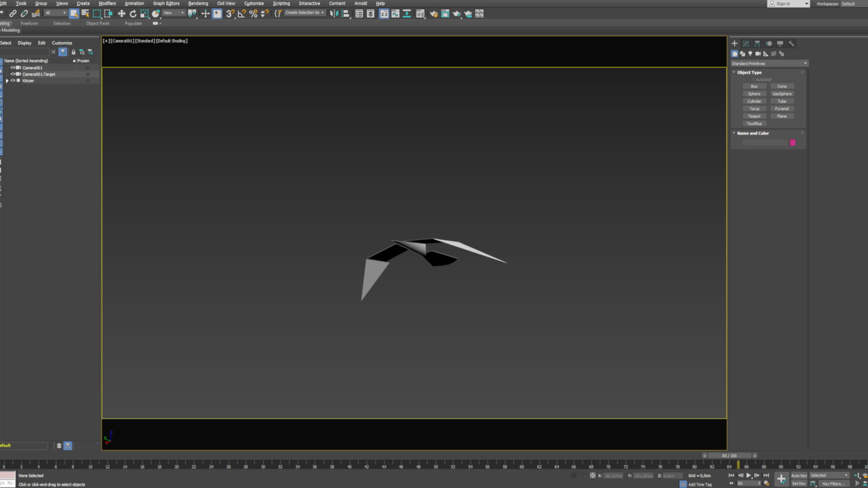This screenshot has height=488, width=868.
Task: Click the Select and Place tool
Action: (156, 14)
